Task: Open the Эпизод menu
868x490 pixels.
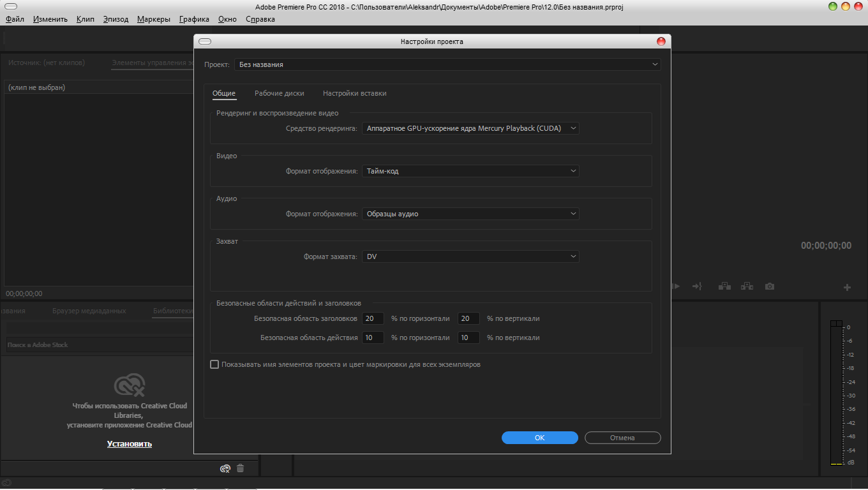Action: tap(116, 19)
